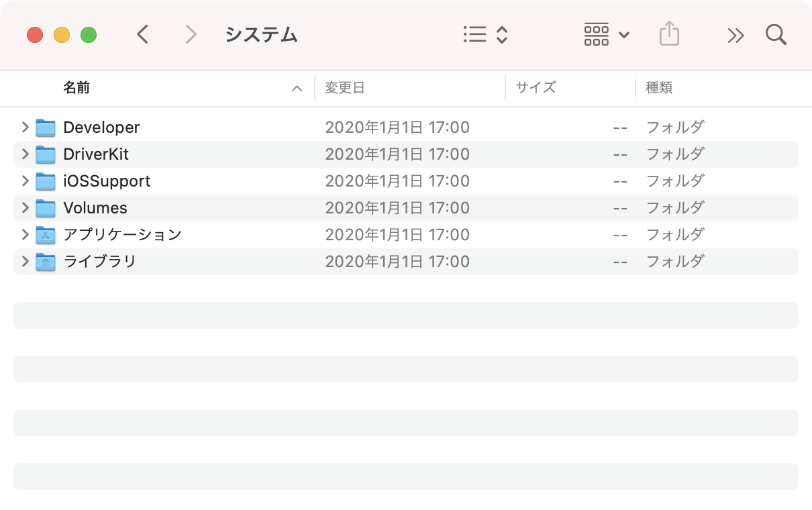Screen dimensions: 812x510
Task: Expand the Volumes folder disclosure triangle
Action: point(24,207)
